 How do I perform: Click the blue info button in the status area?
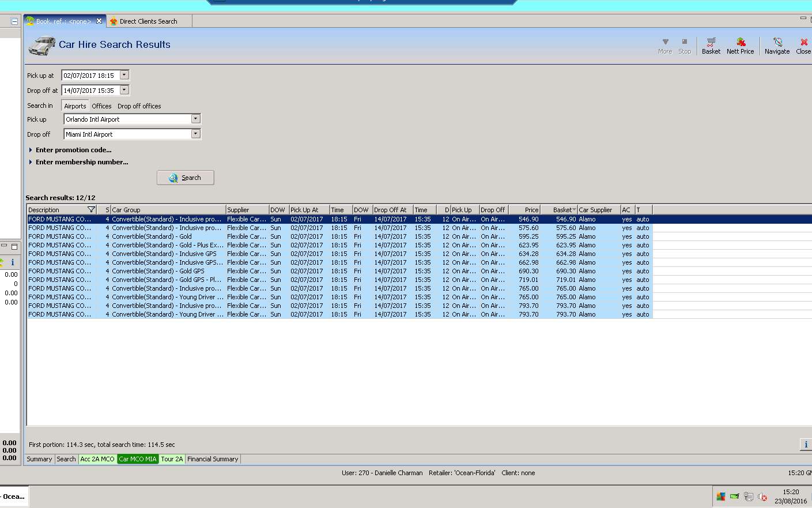[806, 444]
